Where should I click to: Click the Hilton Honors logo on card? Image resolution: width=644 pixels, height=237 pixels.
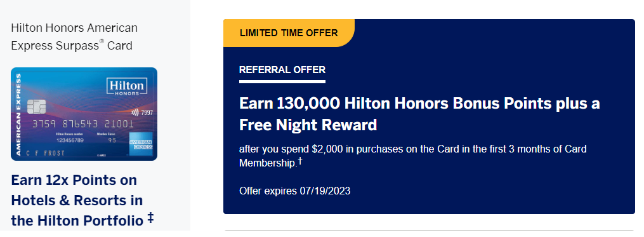coord(126,87)
